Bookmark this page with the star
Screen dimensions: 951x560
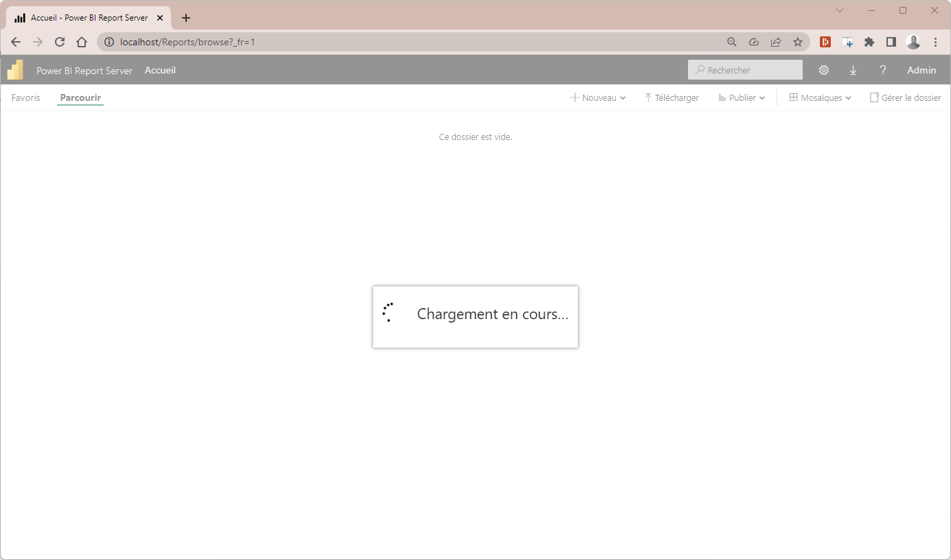click(798, 42)
